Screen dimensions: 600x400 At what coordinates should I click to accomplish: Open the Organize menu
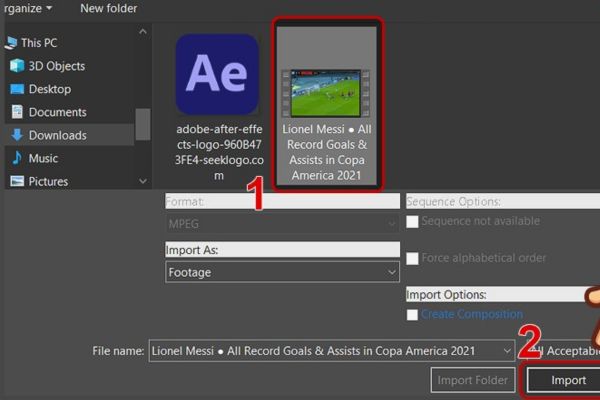(26, 8)
